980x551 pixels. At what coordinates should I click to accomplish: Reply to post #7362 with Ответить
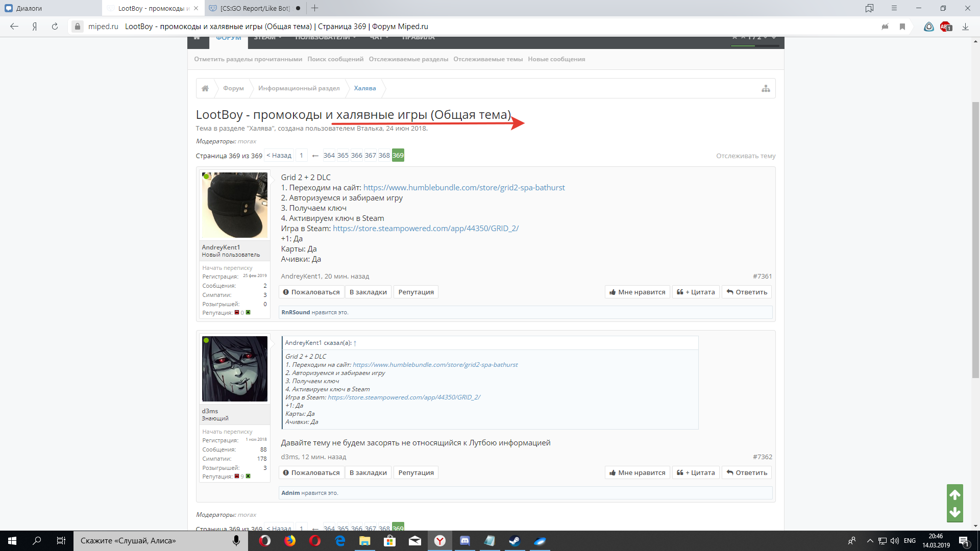(x=747, y=473)
